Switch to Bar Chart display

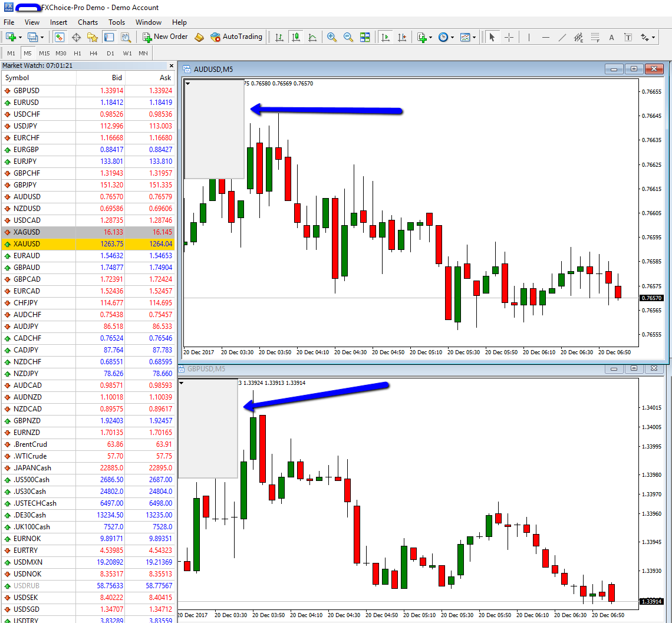pos(279,37)
